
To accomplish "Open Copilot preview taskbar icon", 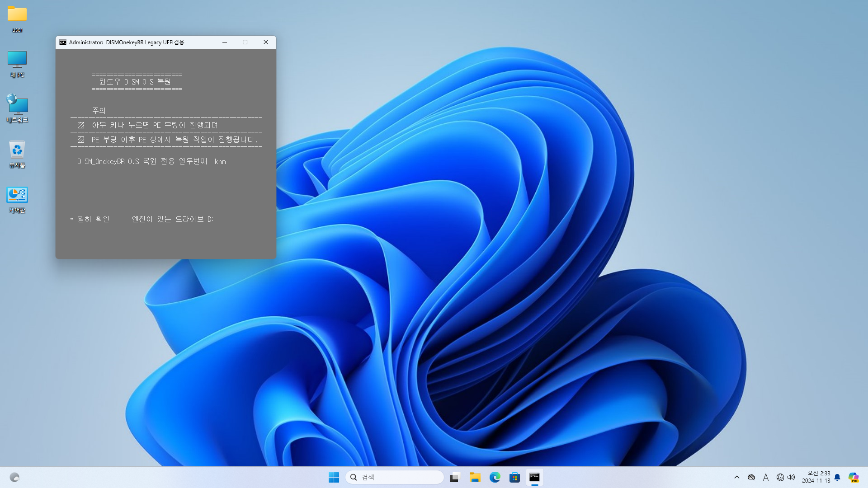I will coord(854,477).
